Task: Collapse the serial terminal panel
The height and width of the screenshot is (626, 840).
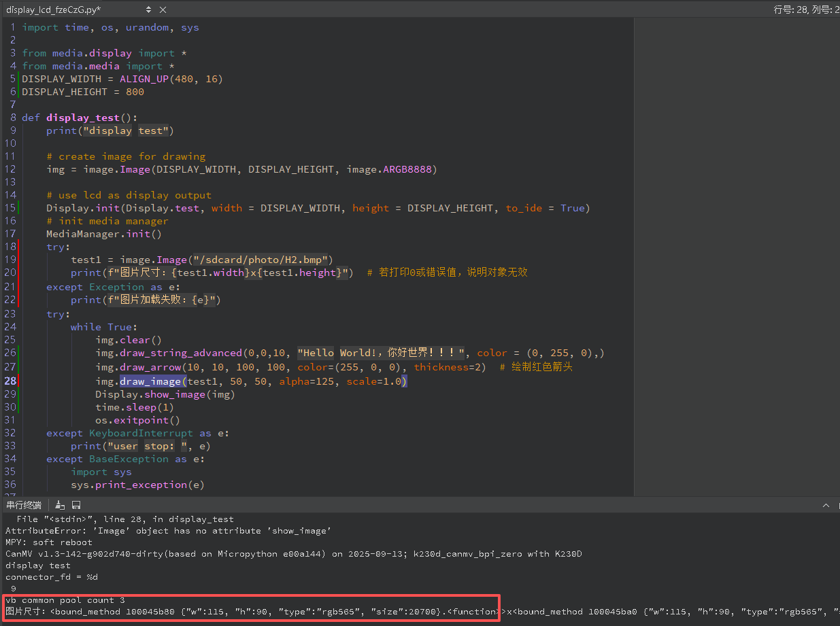Action: click(x=826, y=505)
